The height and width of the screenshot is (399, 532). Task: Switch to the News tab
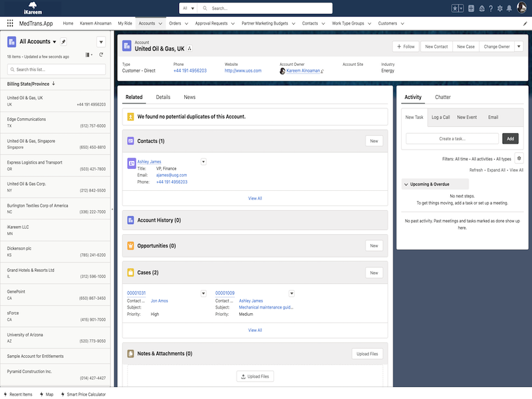point(190,97)
